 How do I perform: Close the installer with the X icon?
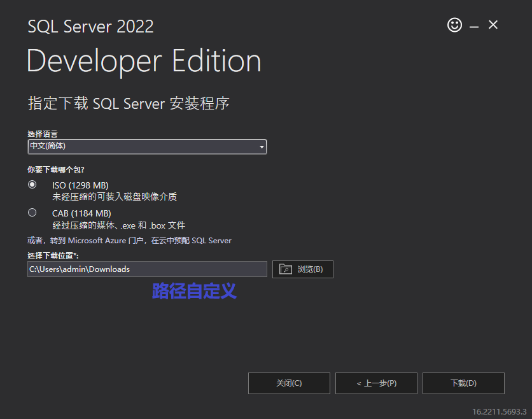pyautogui.click(x=493, y=25)
